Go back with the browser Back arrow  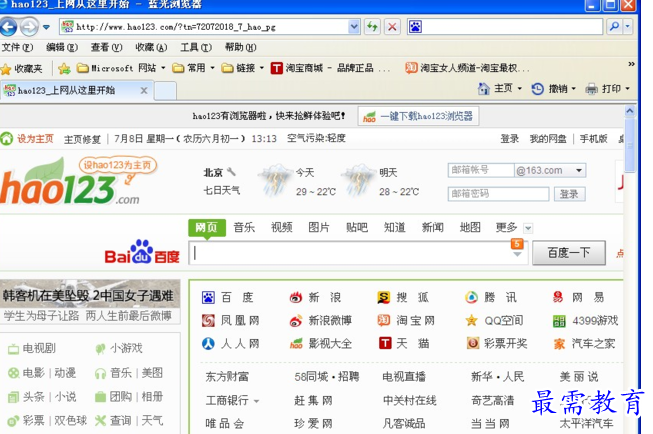(x=8, y=27)
